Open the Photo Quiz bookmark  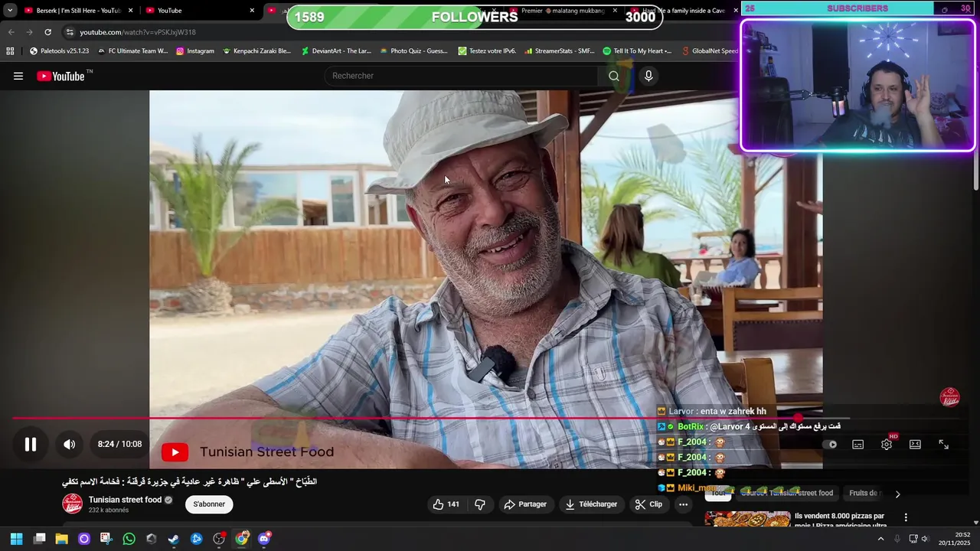pyautogui.click(x=413, y=51)
